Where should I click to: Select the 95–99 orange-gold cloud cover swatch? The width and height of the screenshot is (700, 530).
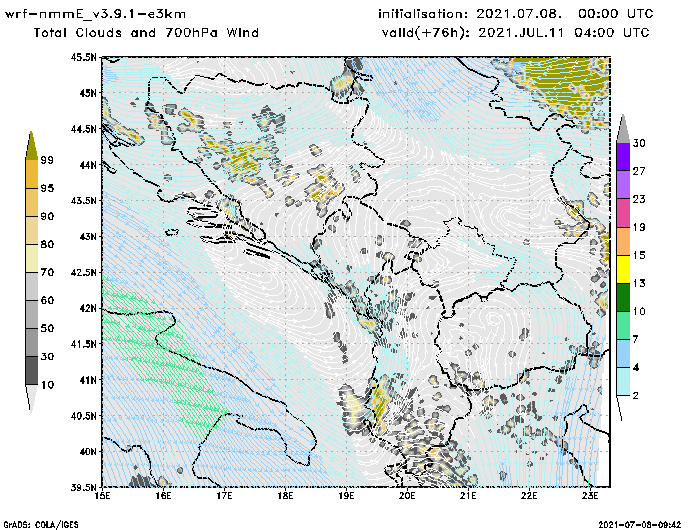pyautogui.click(x=31, y=174)
